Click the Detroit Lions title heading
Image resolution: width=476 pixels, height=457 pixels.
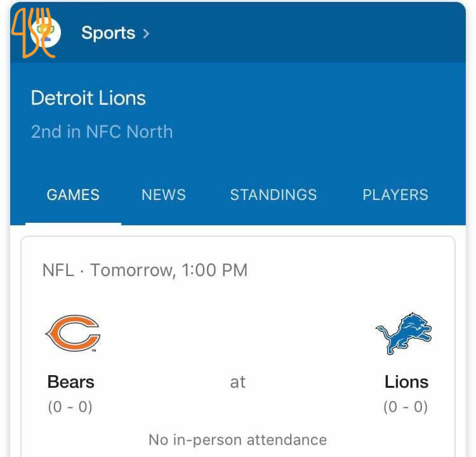tap(88, 98)
